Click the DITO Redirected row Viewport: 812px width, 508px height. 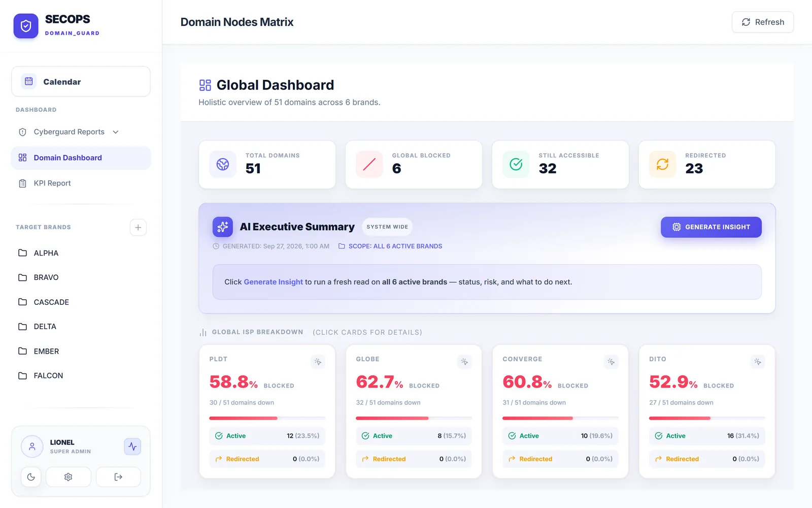point(707,459)
